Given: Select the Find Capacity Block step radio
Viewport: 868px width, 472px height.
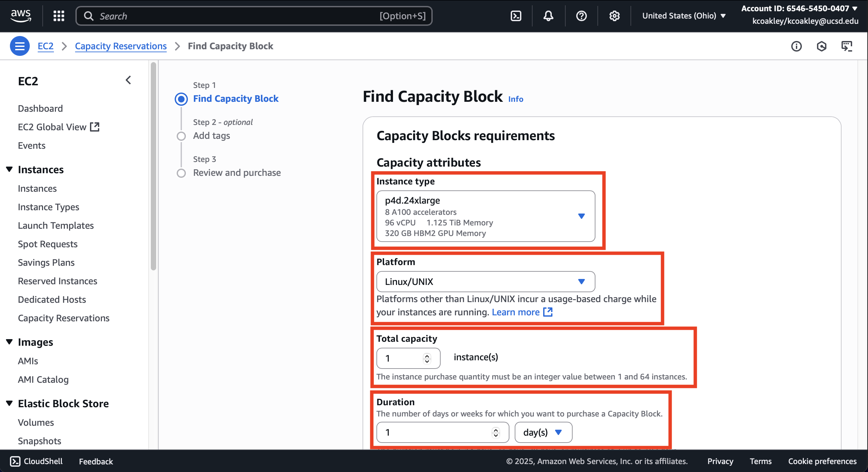Looking at the screenshot, I should (x=181, y=99).
